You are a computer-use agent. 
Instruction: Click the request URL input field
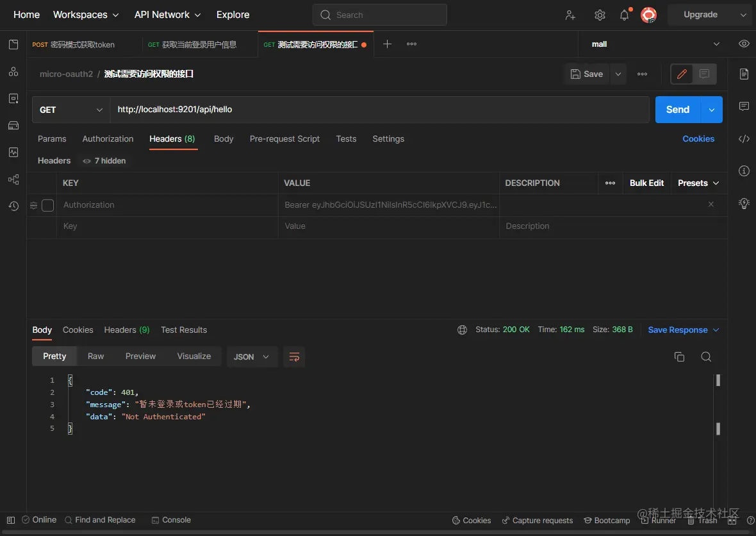[379, 110]
